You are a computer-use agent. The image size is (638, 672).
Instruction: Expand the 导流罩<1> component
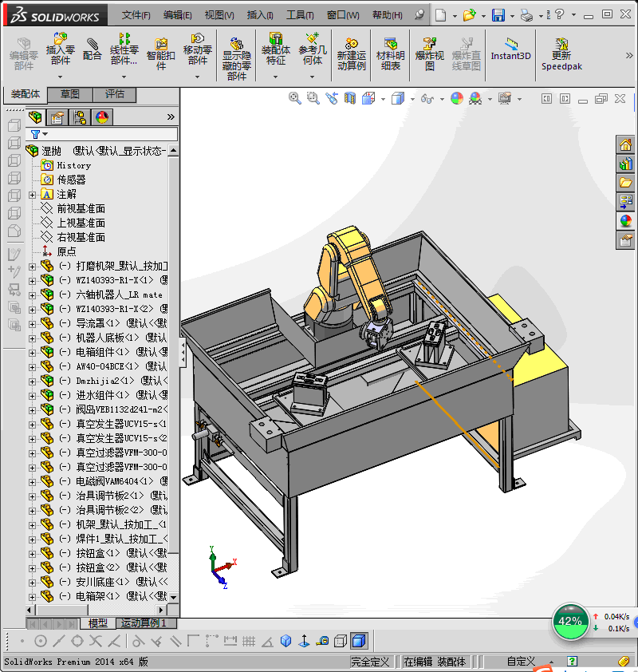pyautogui.click(x=32, y=324)
